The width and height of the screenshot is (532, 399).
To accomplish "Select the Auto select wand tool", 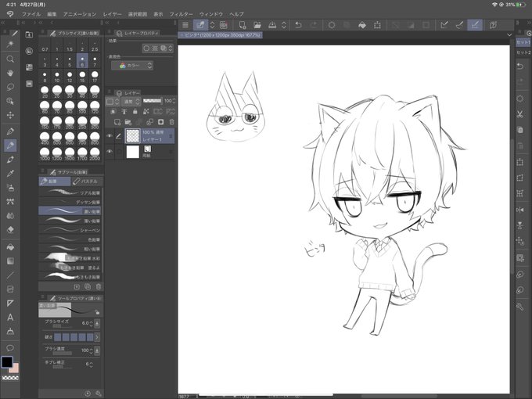I will pyautogui.click(x=10, y=45).
